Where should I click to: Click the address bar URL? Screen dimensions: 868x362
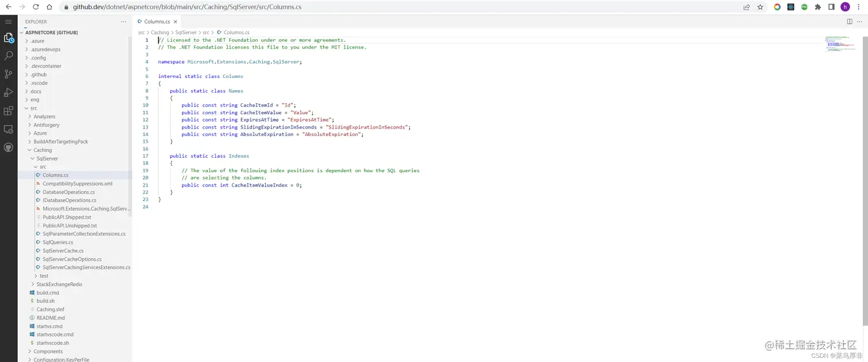pyautogui.click(x=187, y=7)
